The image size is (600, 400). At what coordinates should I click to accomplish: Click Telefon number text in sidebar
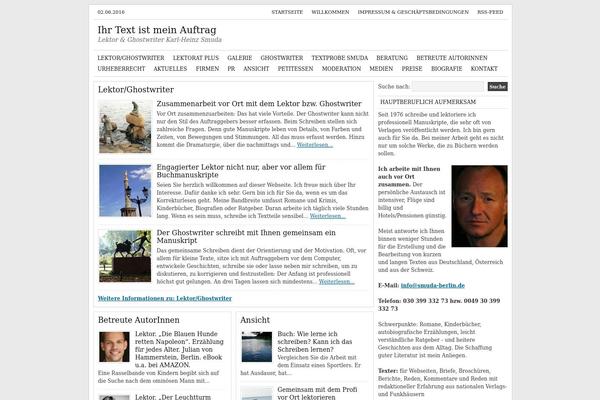click(439, 305)
